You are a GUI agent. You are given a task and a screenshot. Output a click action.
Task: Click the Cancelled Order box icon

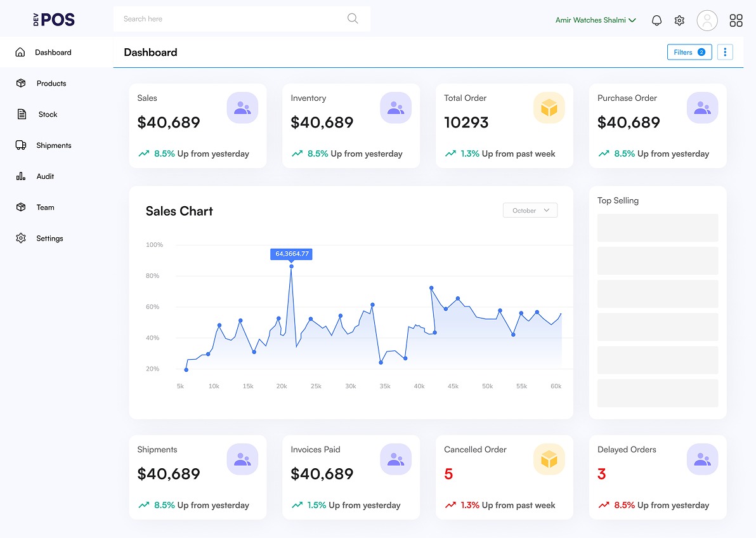click(549, 459)
